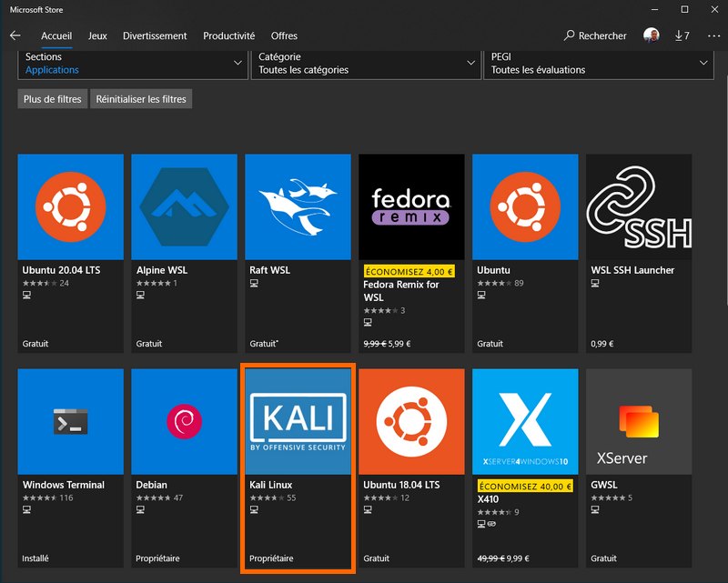Expand the Sections dropdown
This screenshot has width=728, height=583.
[x=134, y=63]
